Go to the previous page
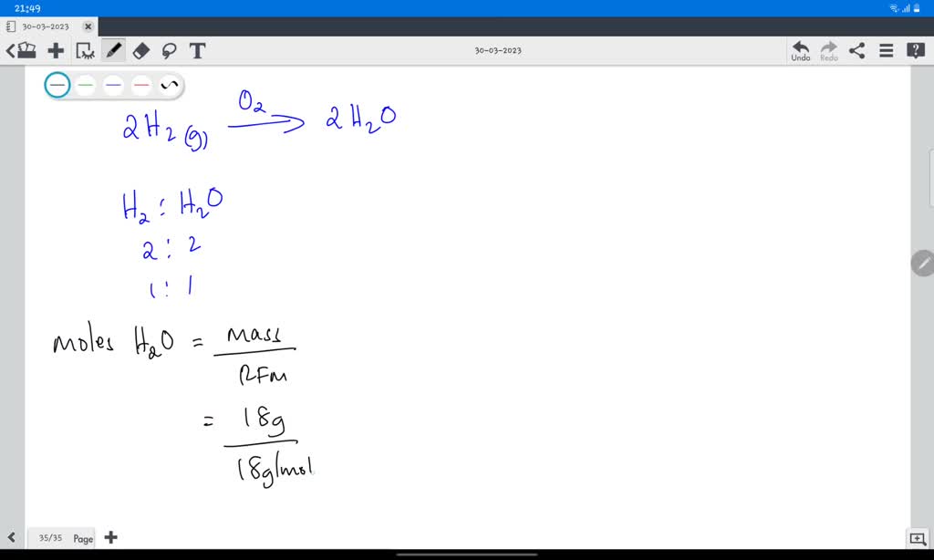This screenshot has width=934, height=560. tap(11, 538)
